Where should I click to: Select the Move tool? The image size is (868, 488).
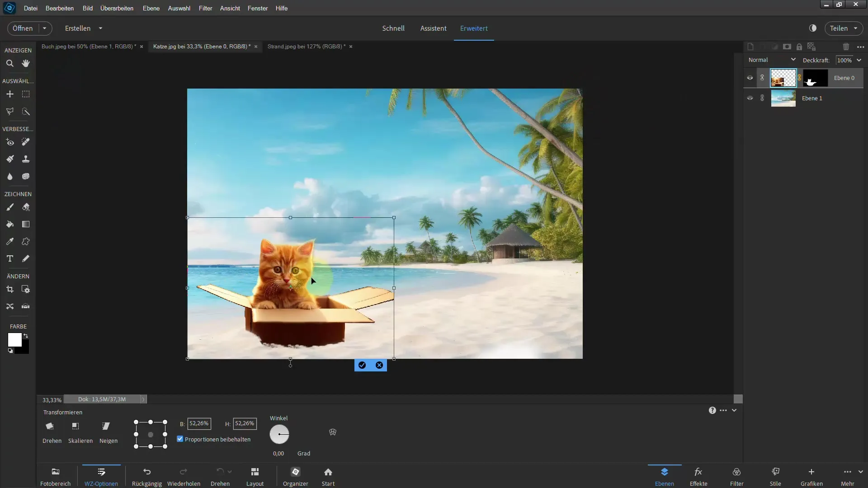(x=9, y=94)
